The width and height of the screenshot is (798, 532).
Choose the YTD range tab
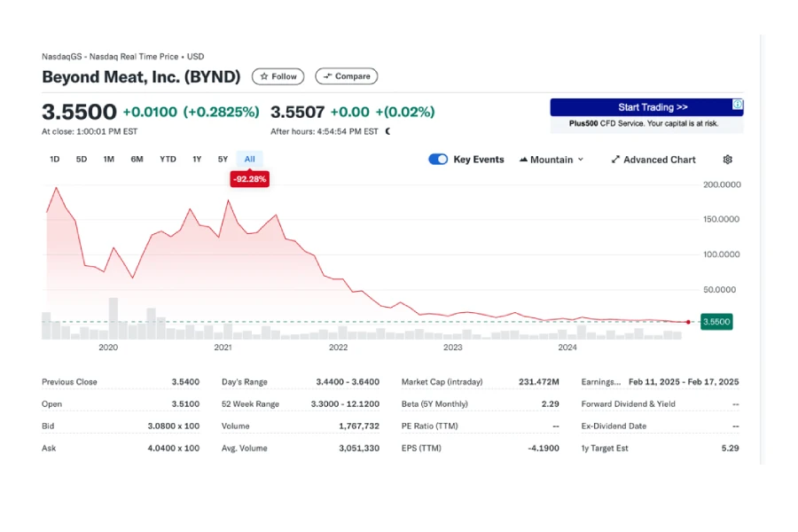pos(168,160)
